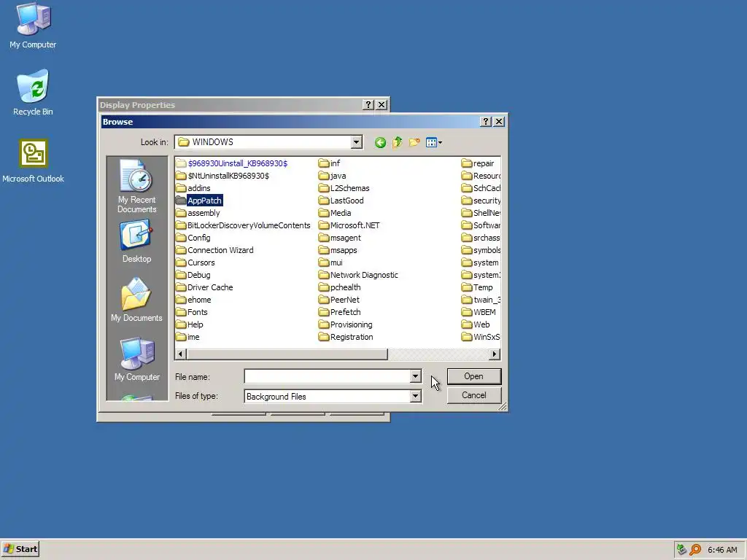
Task: Click the horizontal scrollbar left arrow
Action: pyautogui.click(x=181, y=354)
